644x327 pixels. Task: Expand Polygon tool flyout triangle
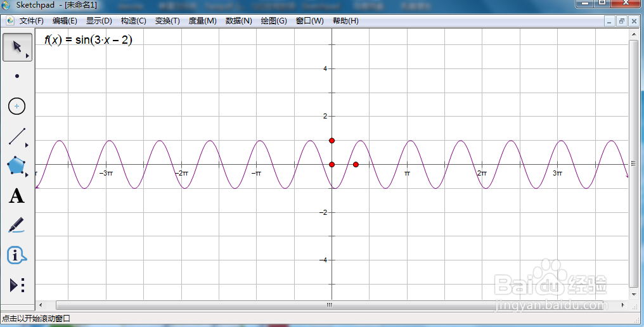point(27,175)
